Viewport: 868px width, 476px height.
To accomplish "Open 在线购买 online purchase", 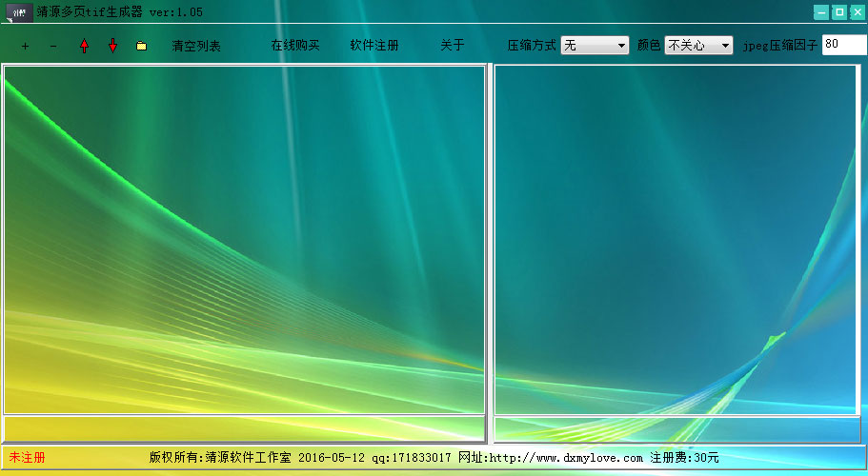I will click(295, 46).
